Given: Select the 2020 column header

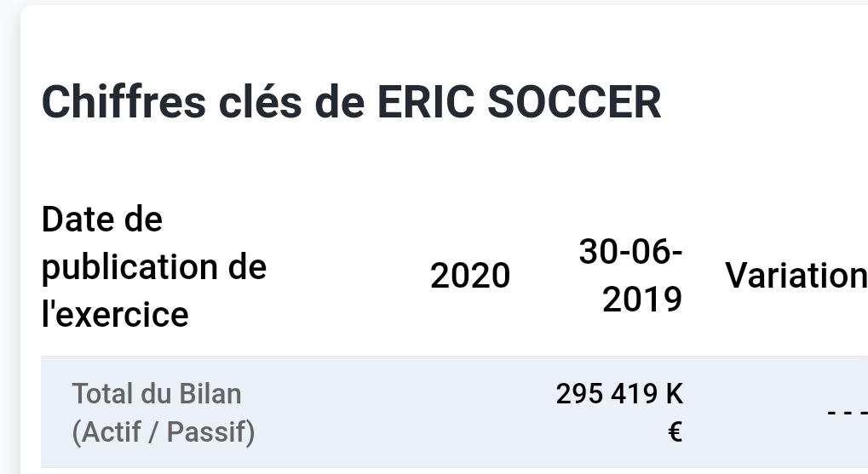Looking at the screenshot, I should pos(470,276).
